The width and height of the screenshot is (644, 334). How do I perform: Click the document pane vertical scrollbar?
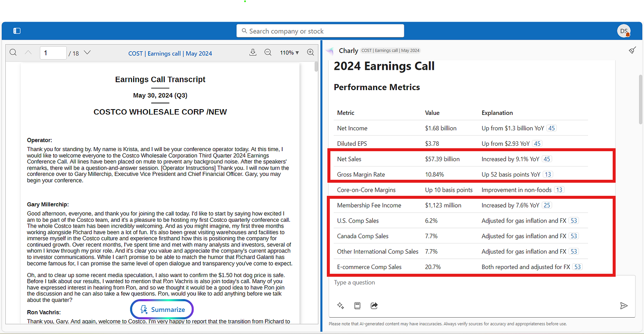point(316,66)
